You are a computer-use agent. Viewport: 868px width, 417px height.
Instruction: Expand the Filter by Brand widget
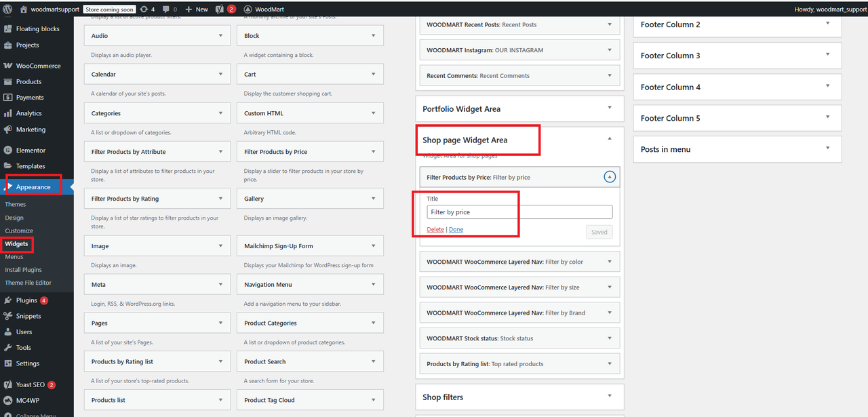tap(610, 313)
